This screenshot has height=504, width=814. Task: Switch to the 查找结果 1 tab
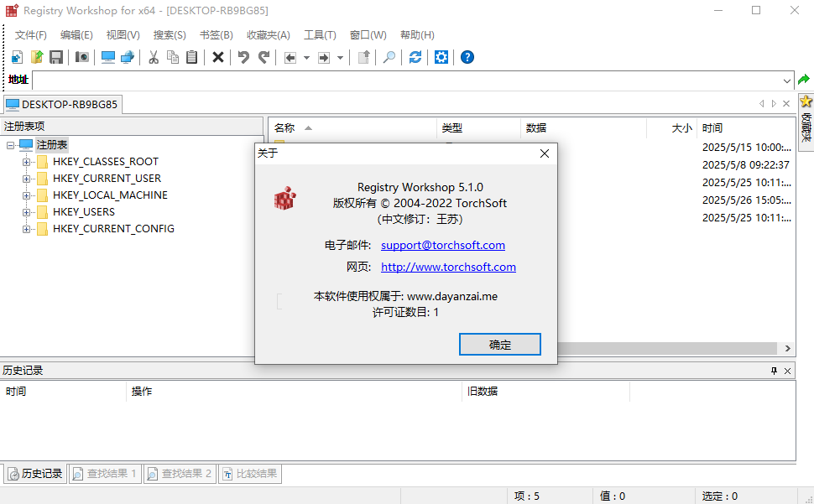105,474
